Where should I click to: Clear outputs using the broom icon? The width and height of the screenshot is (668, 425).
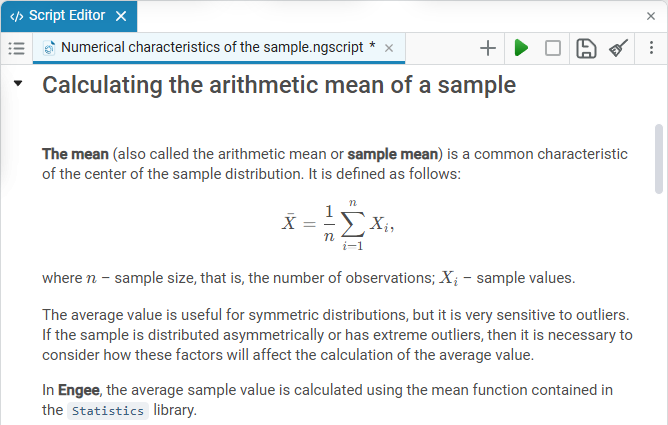[x=618, y=48]
